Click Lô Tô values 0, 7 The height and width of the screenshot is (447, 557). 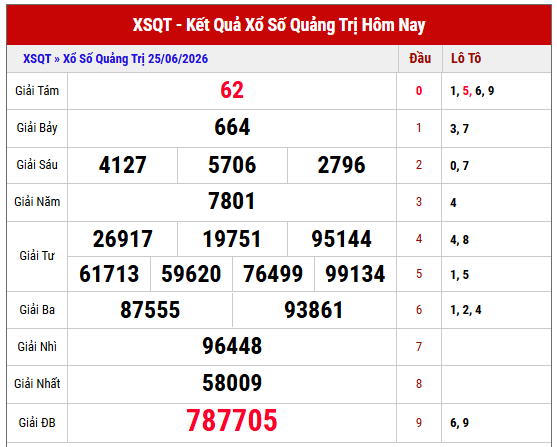coord(459,166)
